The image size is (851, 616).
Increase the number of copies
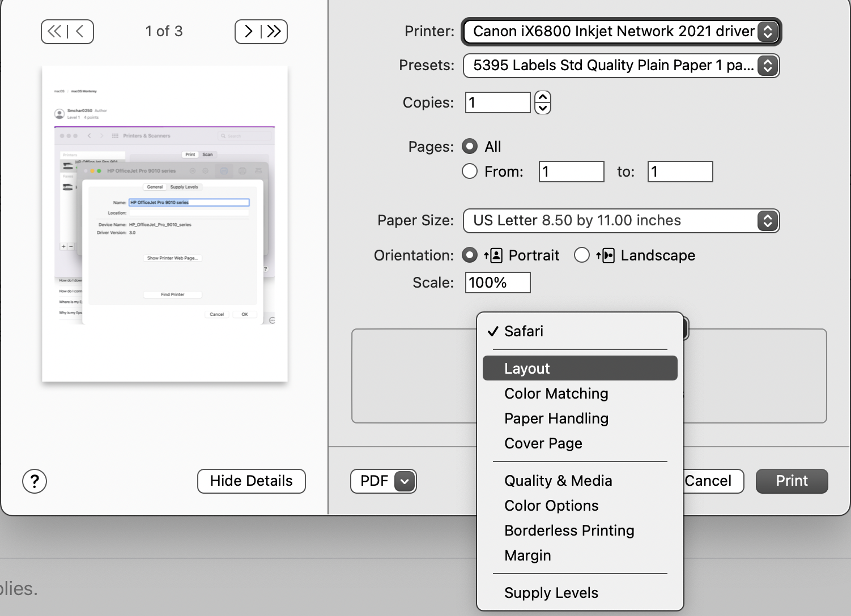[543, 97]
